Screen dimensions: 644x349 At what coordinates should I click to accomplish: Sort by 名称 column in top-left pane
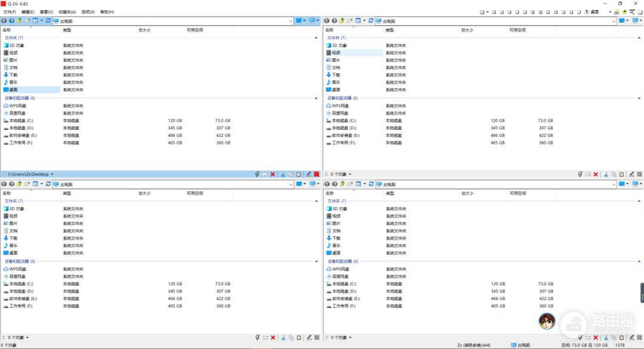7,30
